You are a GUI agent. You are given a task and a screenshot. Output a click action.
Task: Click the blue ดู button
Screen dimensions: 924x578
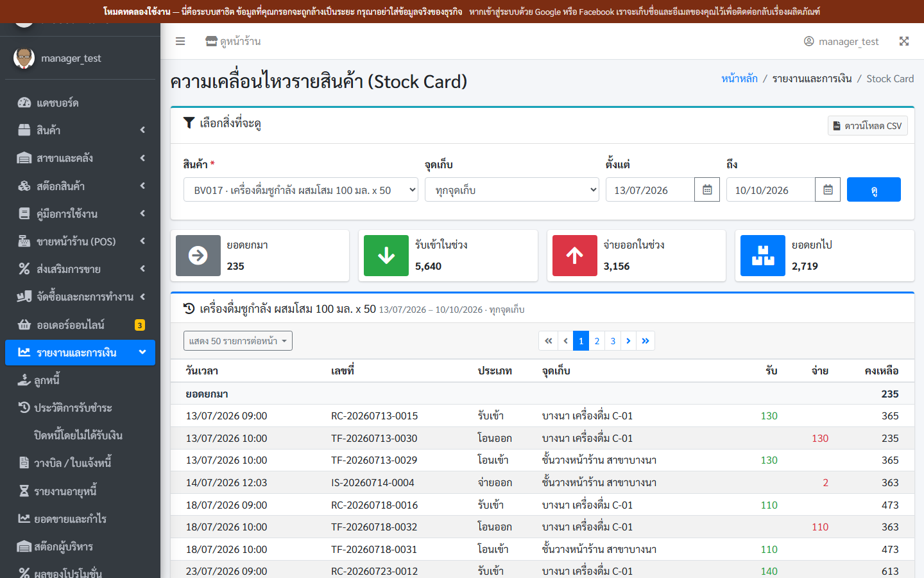[x=874, y=189]
